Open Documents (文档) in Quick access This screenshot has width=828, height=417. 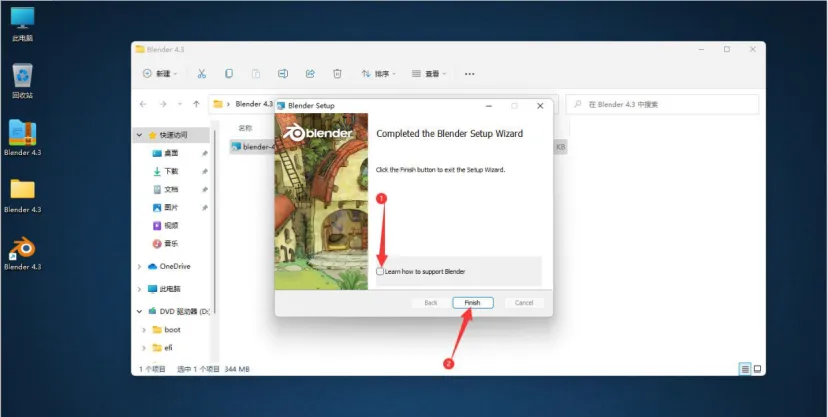(x=172, y=189)
